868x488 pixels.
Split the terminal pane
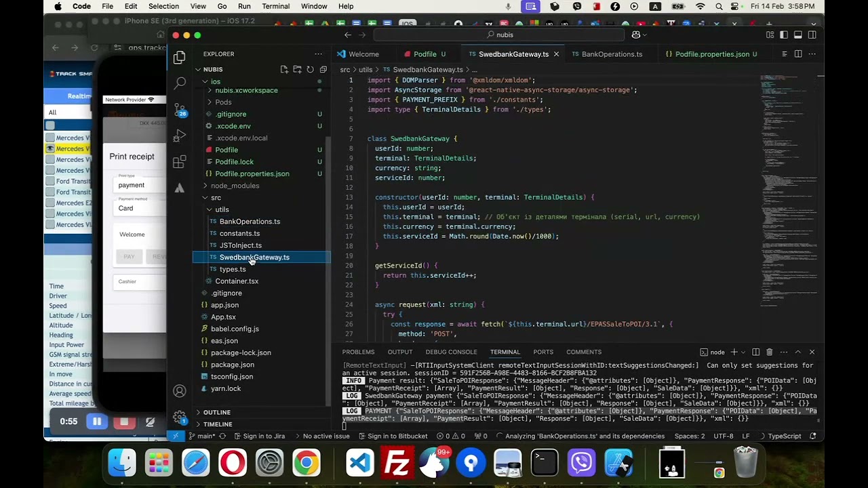755,352
